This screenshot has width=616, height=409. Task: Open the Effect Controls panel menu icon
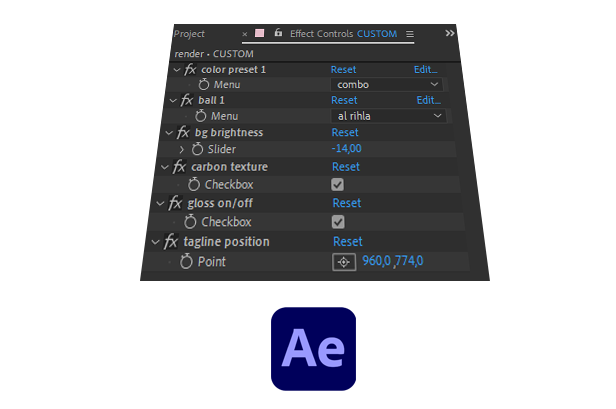[409, 34]
